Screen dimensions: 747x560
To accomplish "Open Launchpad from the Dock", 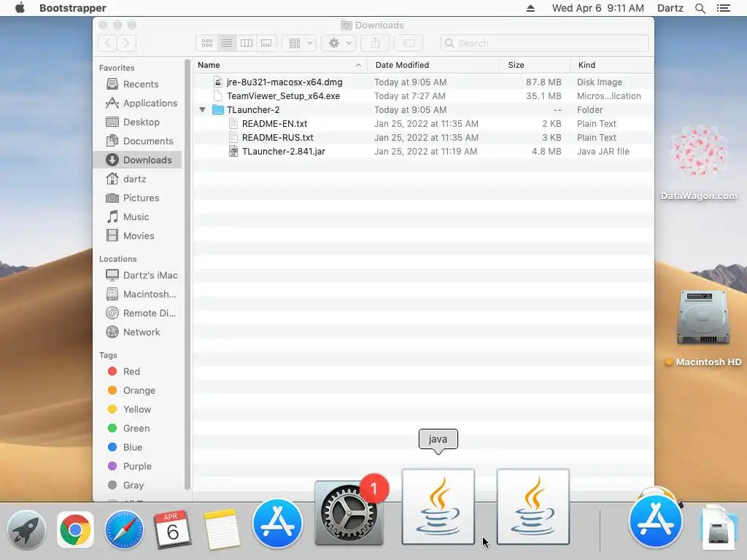I will click(x=27, y=529).
